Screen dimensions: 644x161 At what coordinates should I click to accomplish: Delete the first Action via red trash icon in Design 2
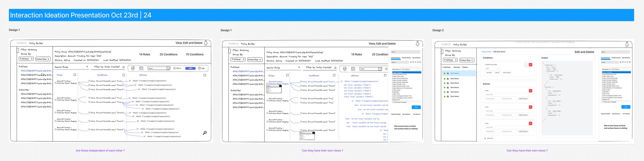[531, 91]
